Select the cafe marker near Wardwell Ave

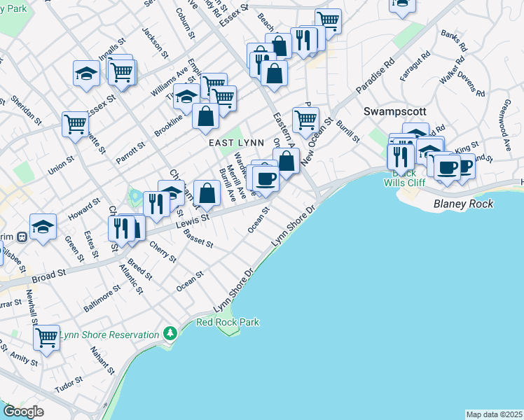click(x=266, y=180)
